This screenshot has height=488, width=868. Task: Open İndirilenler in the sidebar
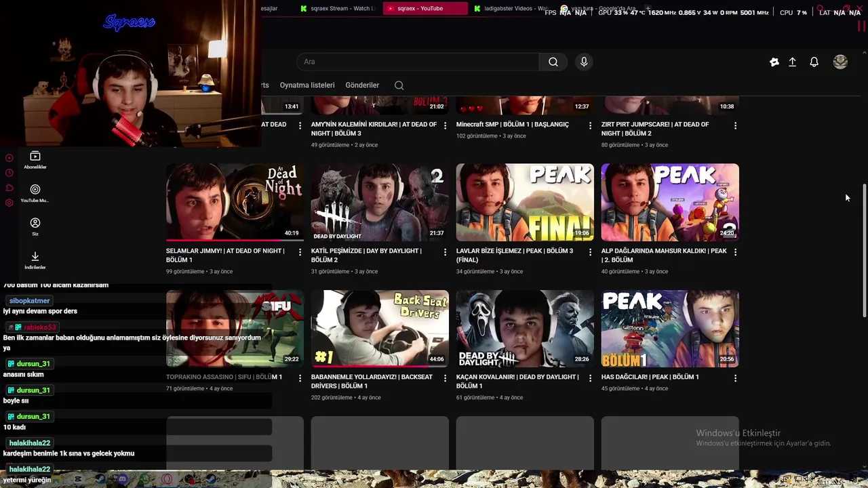35,260
